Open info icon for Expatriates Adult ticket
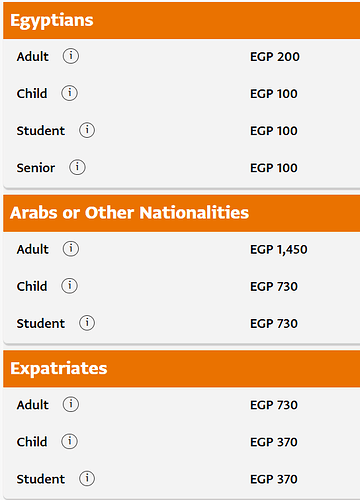360x500 pixels. point(71,404)
